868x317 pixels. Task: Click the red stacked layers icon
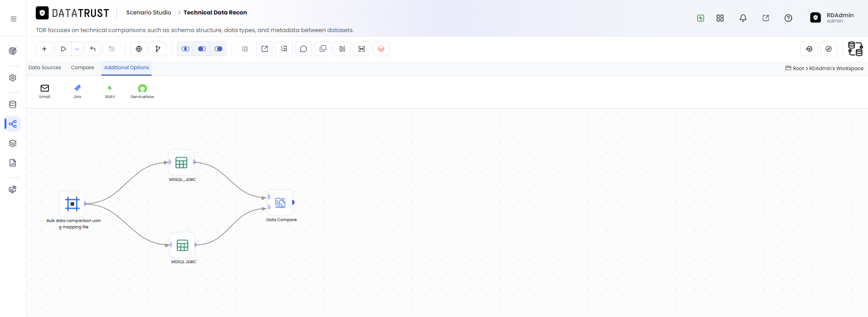click(x=381, y=49)
